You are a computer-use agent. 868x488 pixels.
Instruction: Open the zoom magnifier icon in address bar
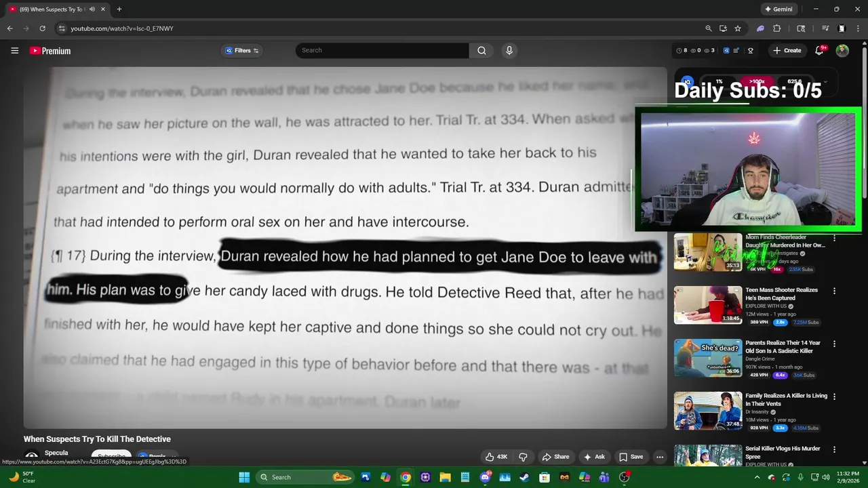[x=709, y=28]
